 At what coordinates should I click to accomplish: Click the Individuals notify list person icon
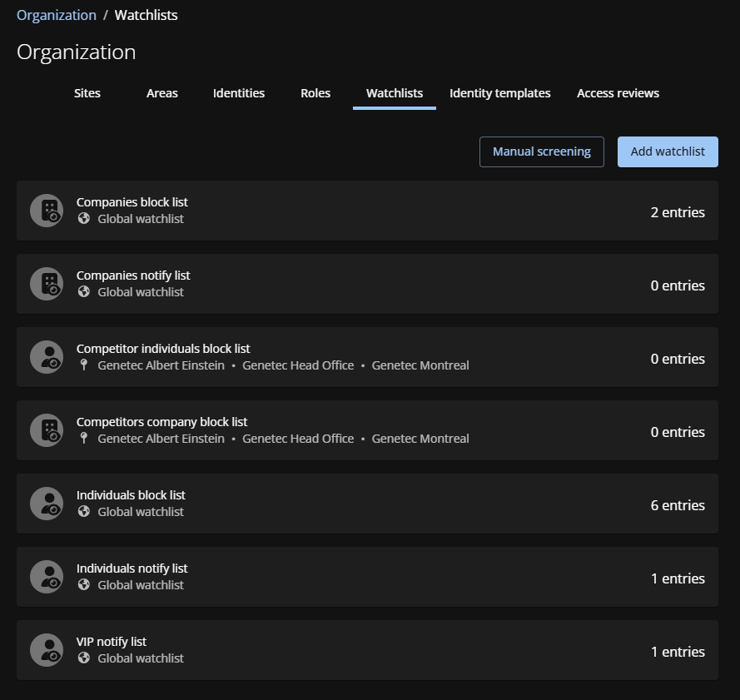(47, 577)
